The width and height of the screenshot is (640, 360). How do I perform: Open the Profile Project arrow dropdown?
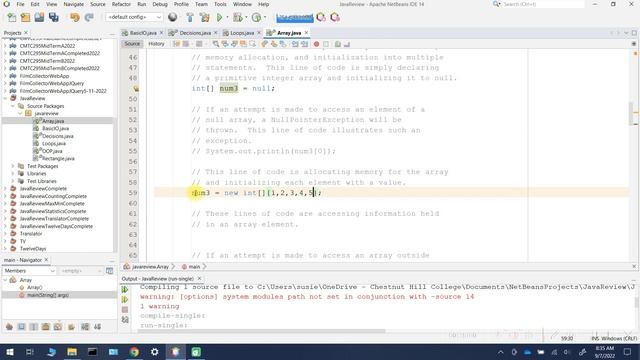click(264, 18)
